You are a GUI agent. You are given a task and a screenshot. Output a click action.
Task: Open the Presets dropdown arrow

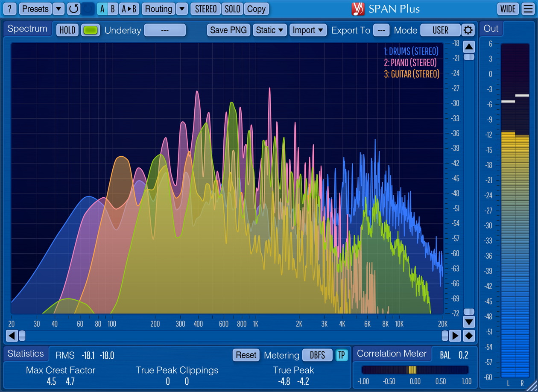click(58, 9)
